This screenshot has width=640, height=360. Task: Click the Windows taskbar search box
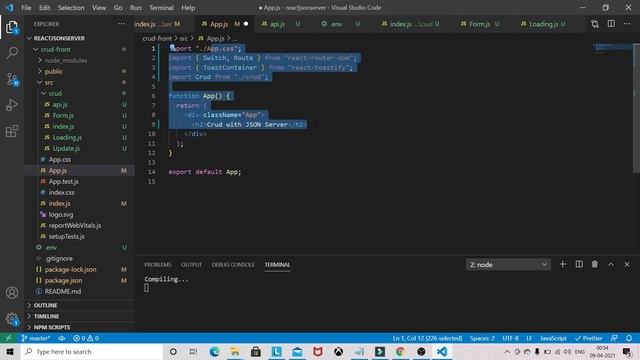click(x=92, y=351)
